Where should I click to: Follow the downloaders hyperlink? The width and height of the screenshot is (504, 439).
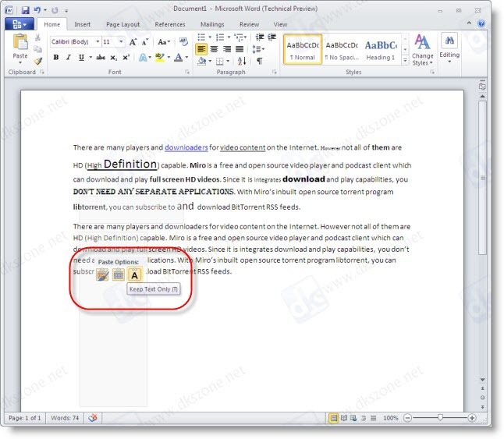pos(186,147)
